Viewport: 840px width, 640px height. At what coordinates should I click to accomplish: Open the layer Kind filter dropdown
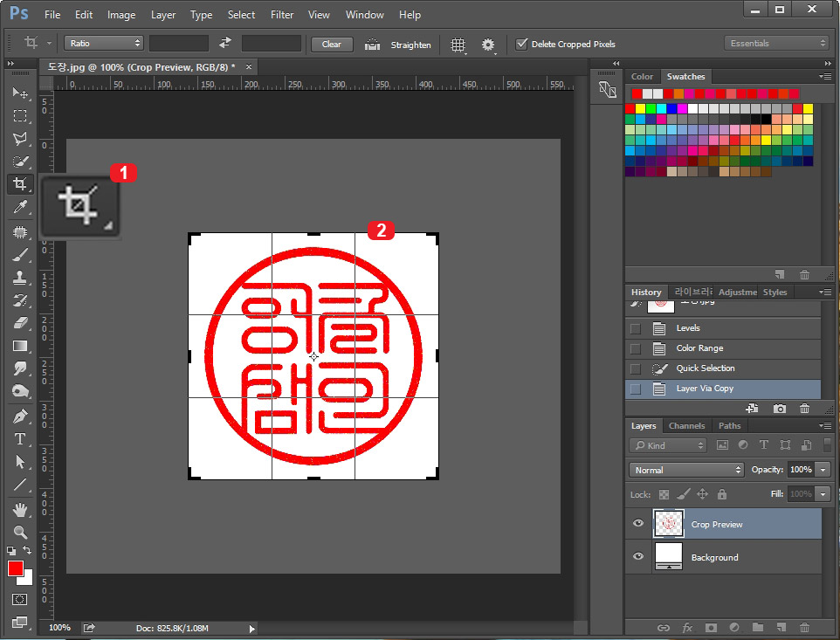click(668, 445)
